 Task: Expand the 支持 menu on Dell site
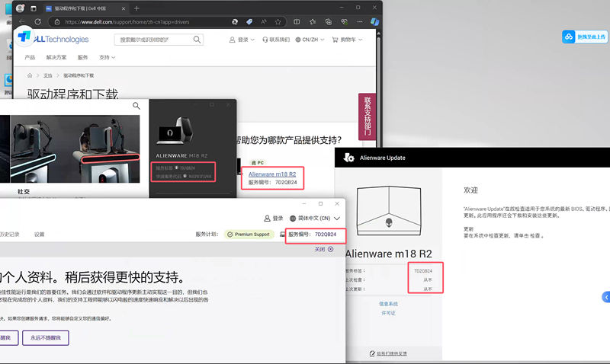click(107, 58)
